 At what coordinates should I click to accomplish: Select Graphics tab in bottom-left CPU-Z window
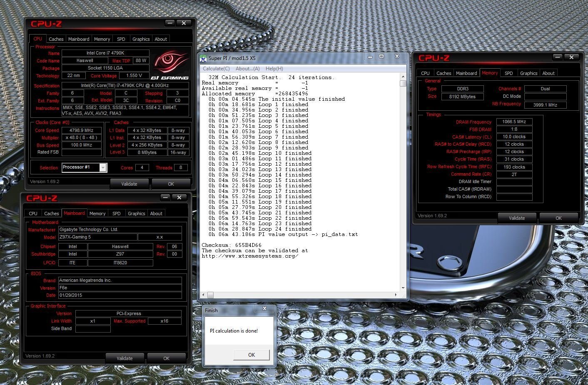137,214
